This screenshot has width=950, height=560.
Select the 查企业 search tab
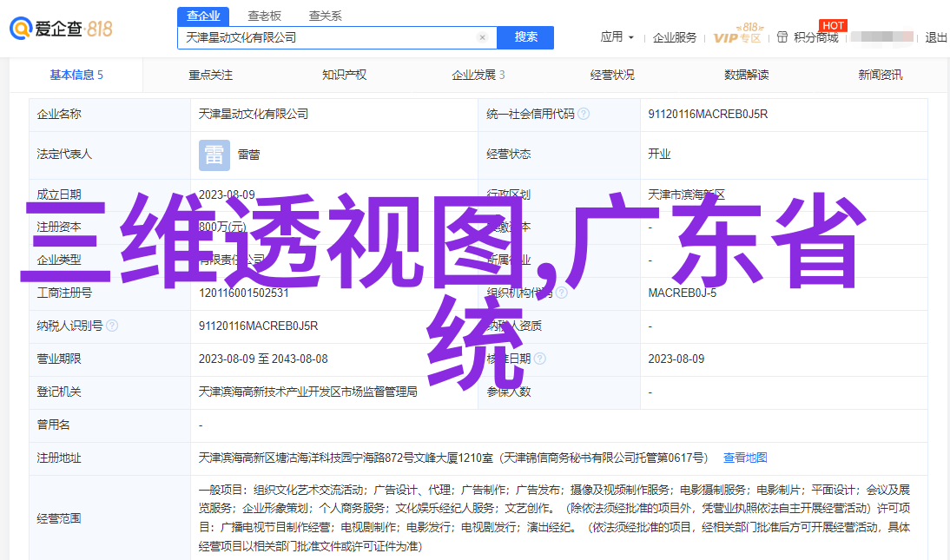(x=203, y=16)
